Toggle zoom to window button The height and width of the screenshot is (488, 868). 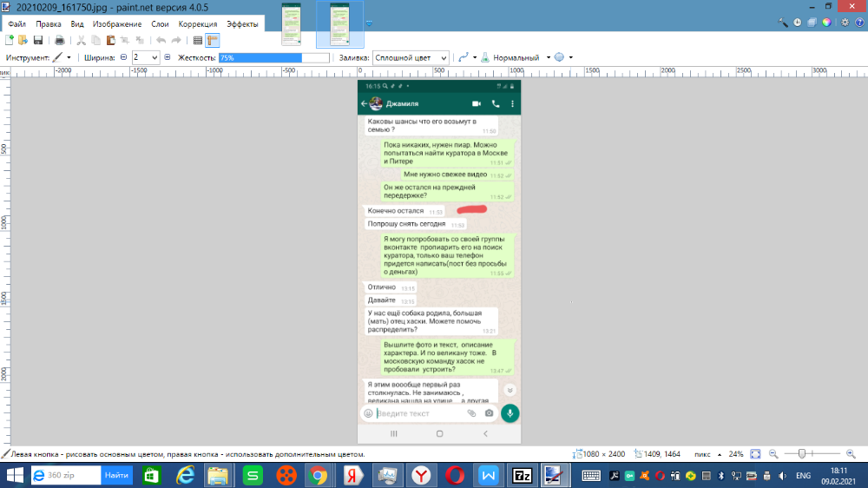[x=756, y=454]
